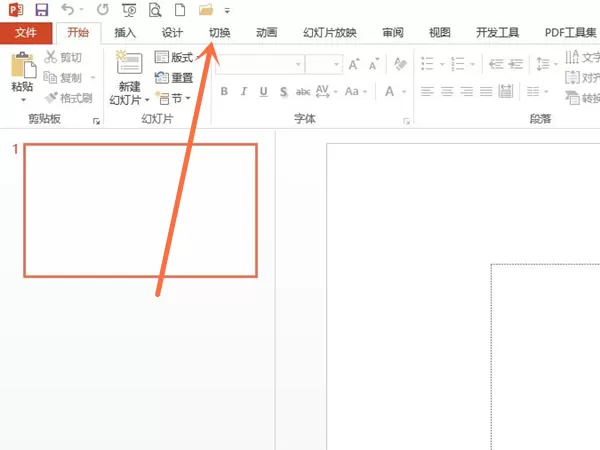Toggle italic formatting
600x450 pixels.
244,91
